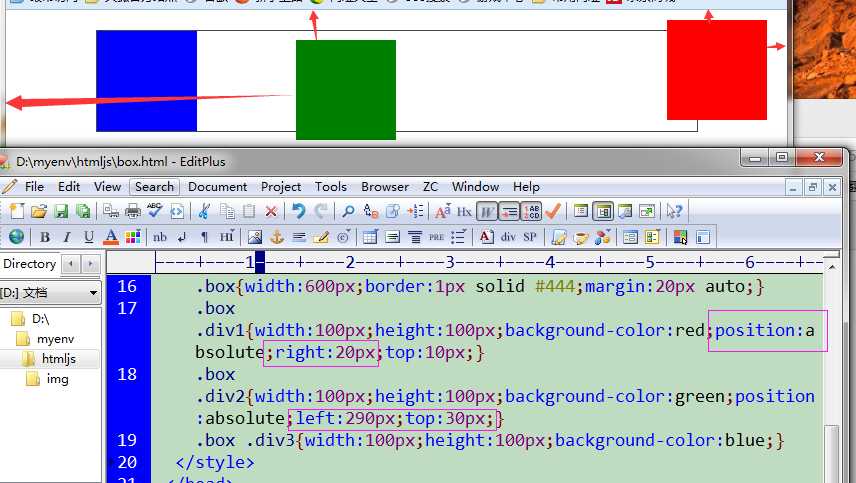Click the Copy icon
Viewport: 856px width, 483px height.
(227, 211)
